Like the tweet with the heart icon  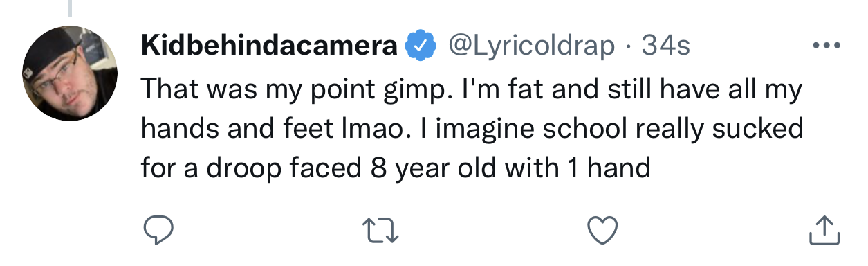[601, 229]
